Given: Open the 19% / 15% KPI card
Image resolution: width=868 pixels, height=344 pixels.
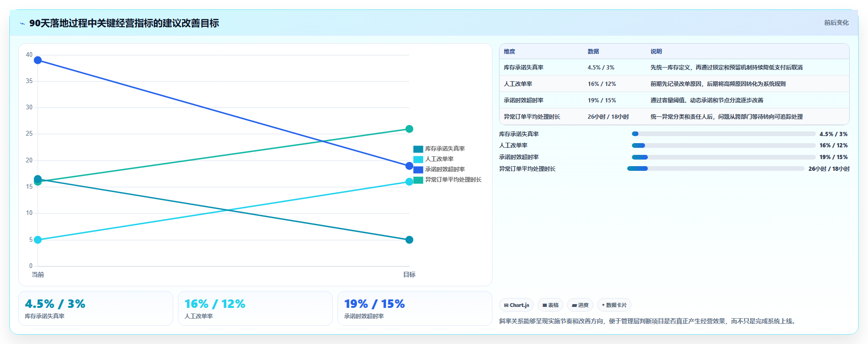Looking at the screenshot, I should click(415, 308).
